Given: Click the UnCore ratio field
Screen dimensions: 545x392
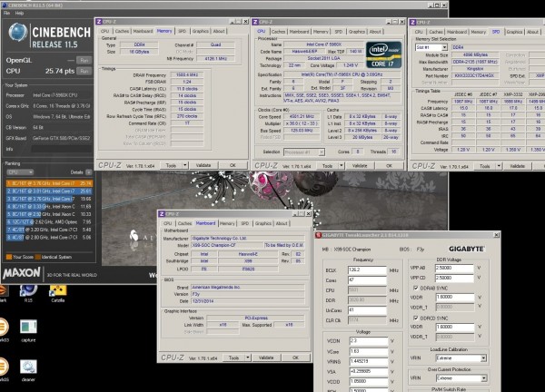Looking at the screenshot, I should [x=367, y=310].
